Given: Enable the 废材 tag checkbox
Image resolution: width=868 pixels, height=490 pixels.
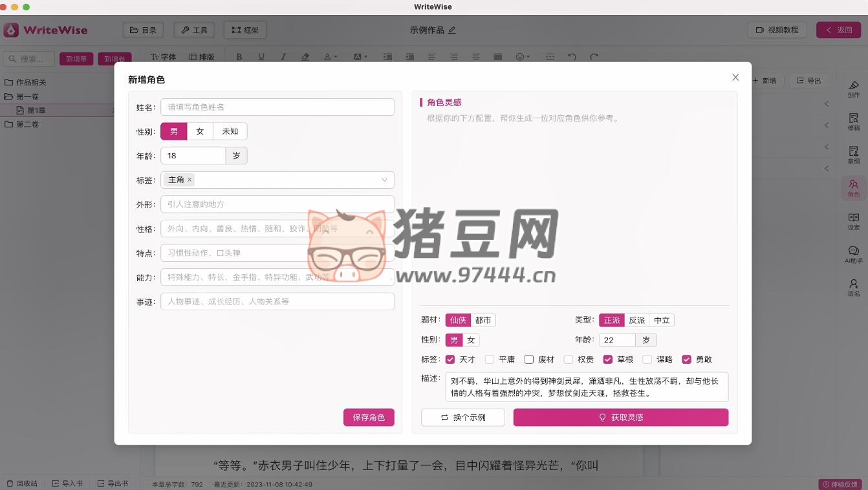Looking at the screenshot, I should 528,359.
